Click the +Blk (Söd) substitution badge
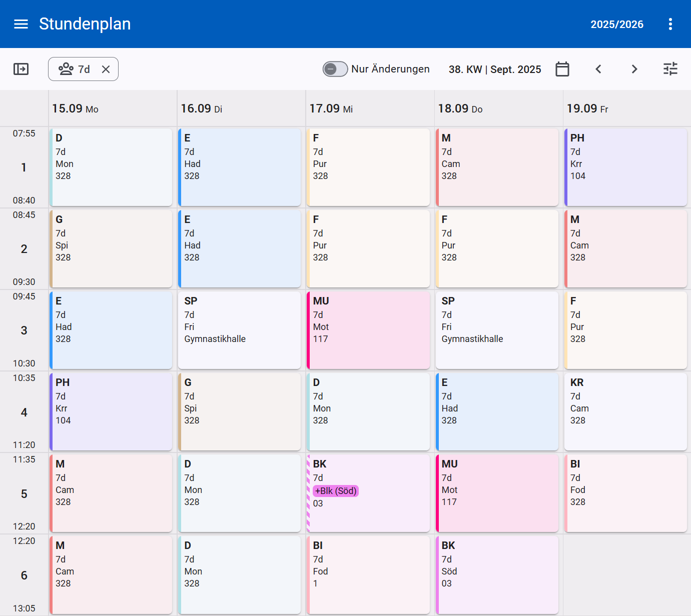This screenshot has width=691, height=616. click(335, 491)
